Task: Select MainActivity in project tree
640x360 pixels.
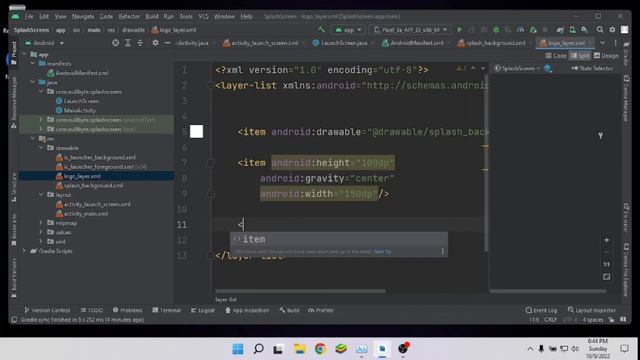Action: [79, 110]
